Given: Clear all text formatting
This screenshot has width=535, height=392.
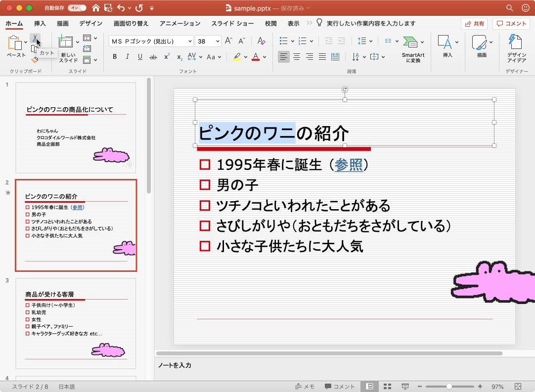Looking at the screenshot, I should [x=262, y=41].
